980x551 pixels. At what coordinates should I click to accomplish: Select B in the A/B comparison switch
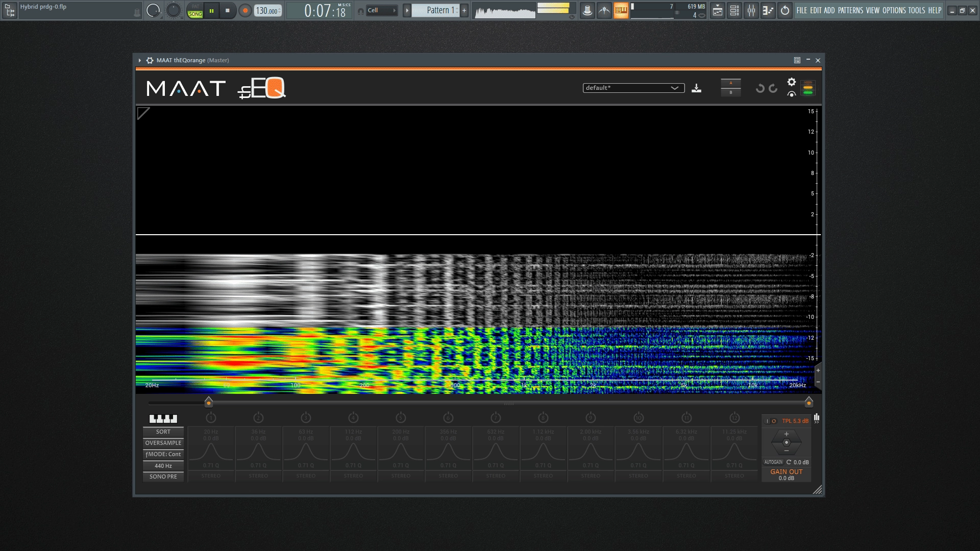pos(730,92)
